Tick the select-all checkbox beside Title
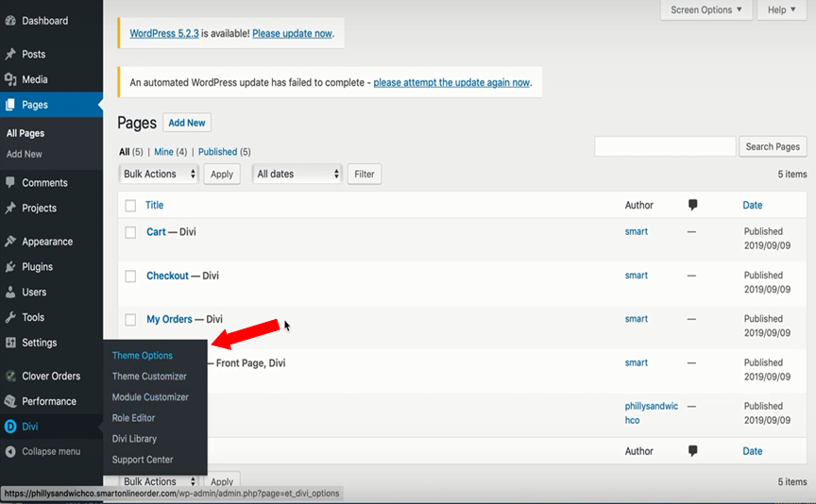 coord(130,206)
